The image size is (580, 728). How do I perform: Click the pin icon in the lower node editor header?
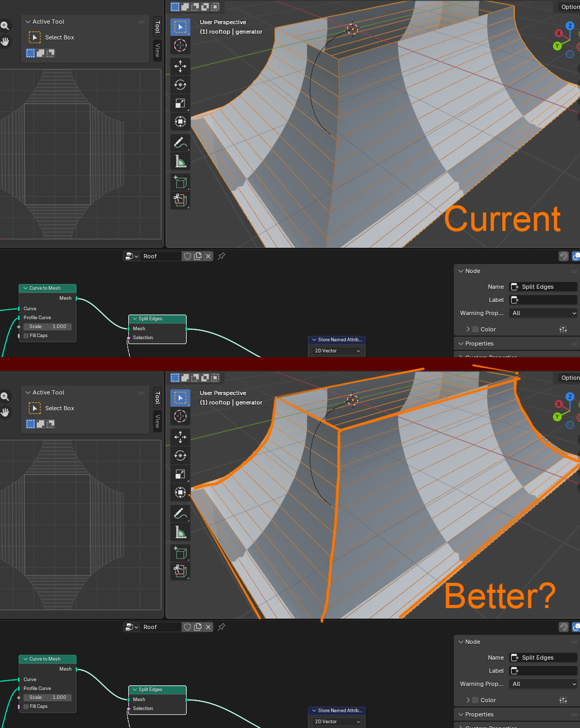pyautogui.click(x=221, y=627)
